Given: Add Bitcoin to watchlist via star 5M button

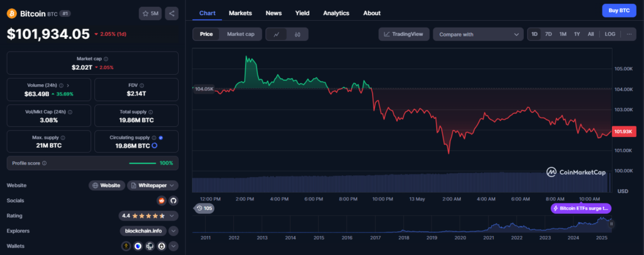Looking at the screenshot, I should 150,14.
